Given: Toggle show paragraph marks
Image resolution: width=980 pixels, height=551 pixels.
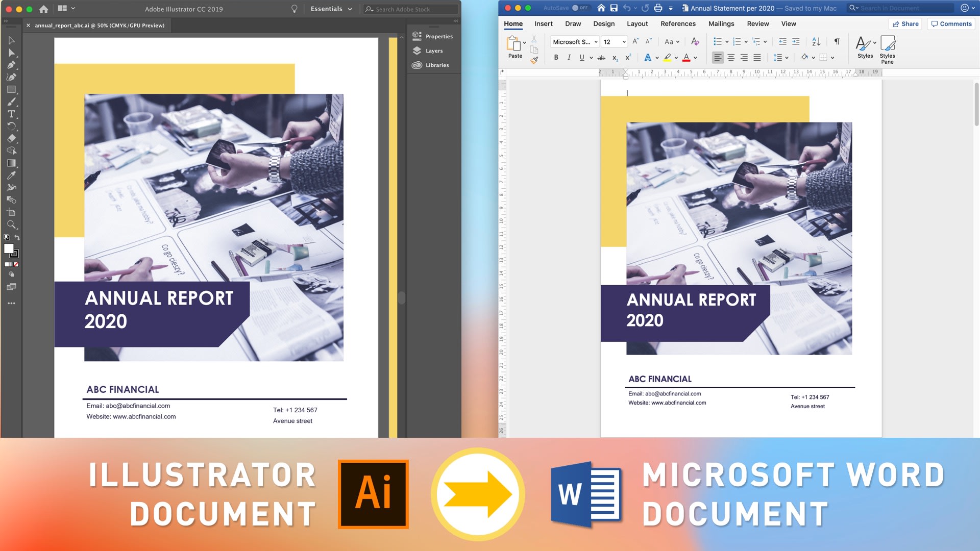Looking at the screenshot, I should [837, 42].
